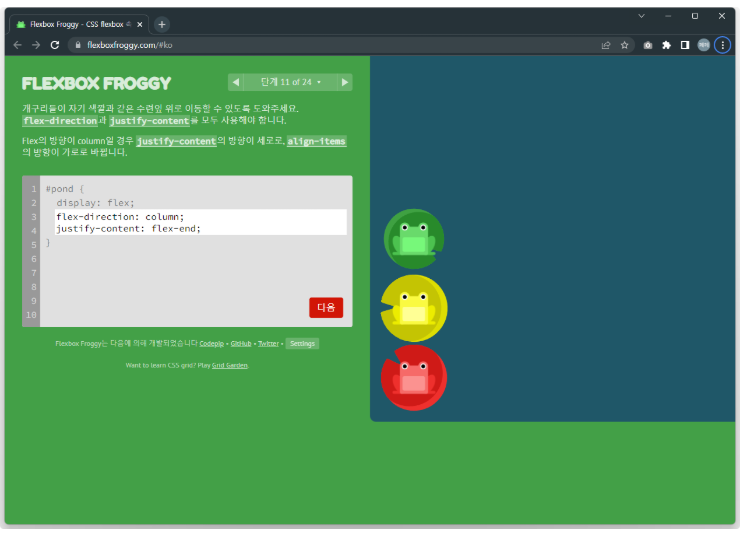Share this page via share icon
Viewport: 744px width, 534px height.
606,45
